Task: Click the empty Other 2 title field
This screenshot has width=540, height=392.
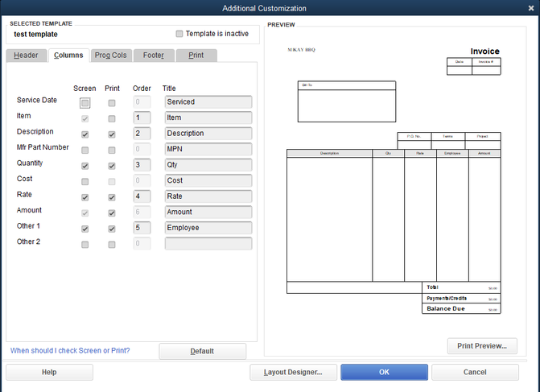Action: tap(208, 244)
